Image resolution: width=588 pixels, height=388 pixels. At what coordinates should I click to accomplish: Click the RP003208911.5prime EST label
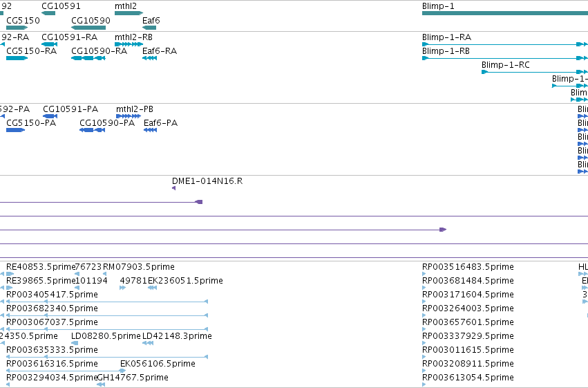(x=468, y=364)
